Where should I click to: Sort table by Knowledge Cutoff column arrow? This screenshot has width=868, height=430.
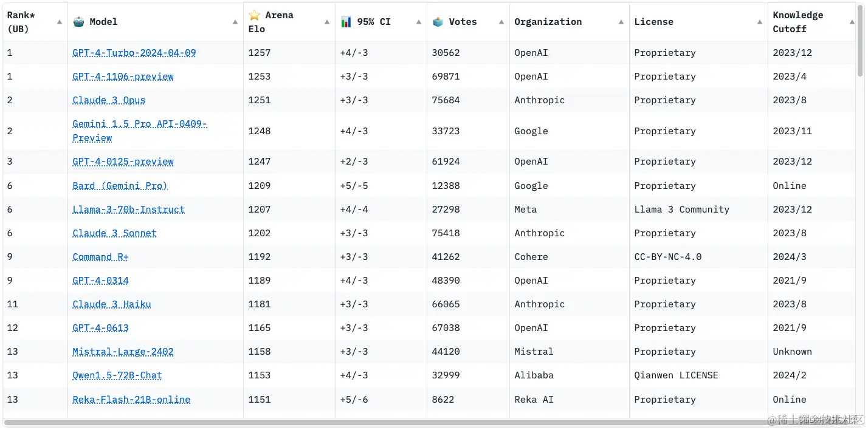click(x=852, y=22)
